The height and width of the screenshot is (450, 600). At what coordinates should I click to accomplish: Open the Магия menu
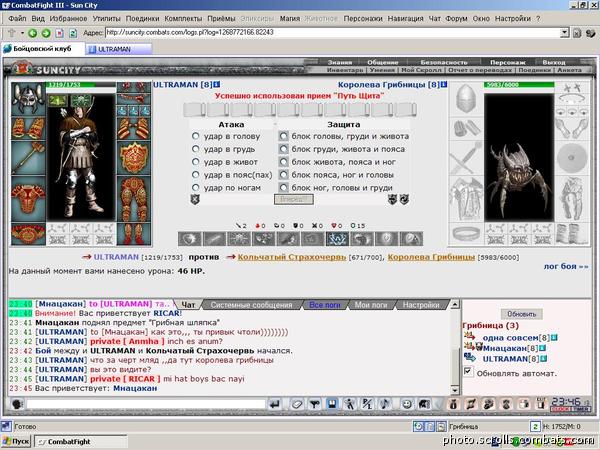(x=290, y=18)
